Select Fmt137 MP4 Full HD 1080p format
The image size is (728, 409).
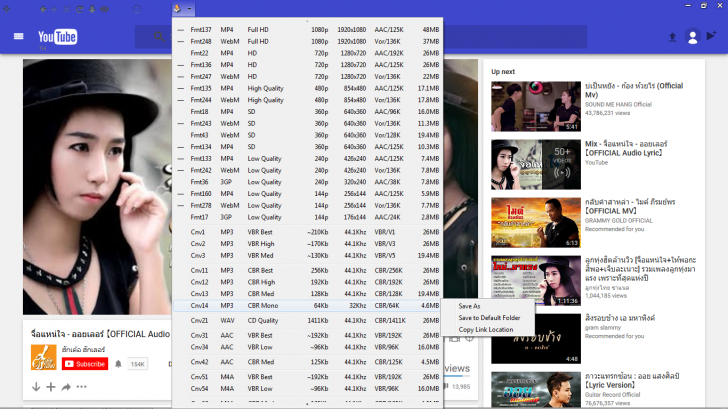coord(307,30)
